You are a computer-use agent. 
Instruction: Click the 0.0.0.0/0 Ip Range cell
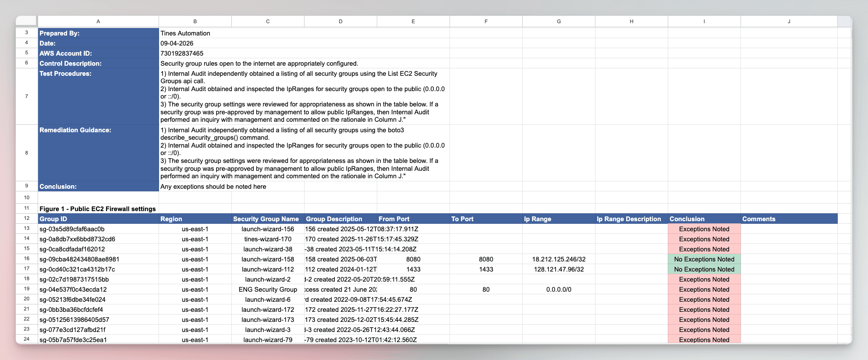(x=559, y=289)
